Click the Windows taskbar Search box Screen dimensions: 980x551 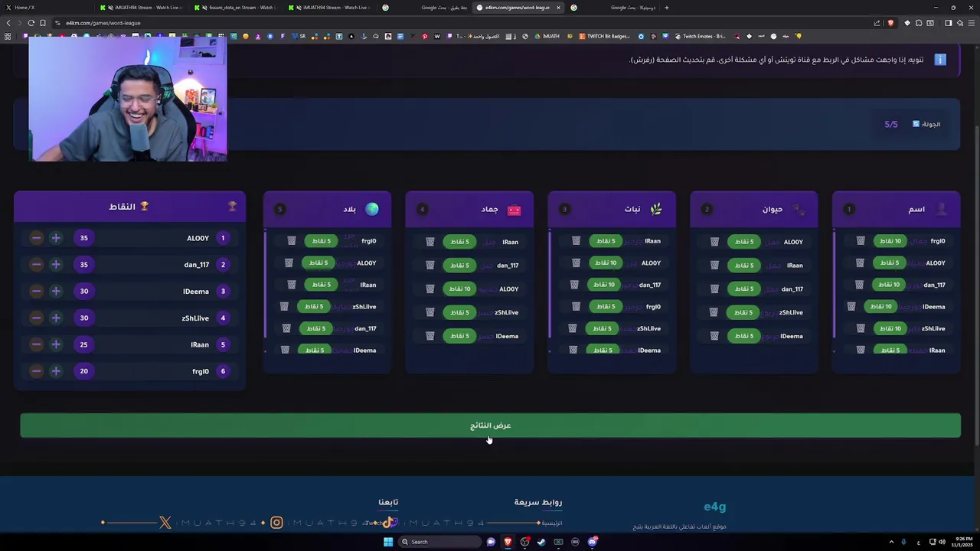pos(440,542)
